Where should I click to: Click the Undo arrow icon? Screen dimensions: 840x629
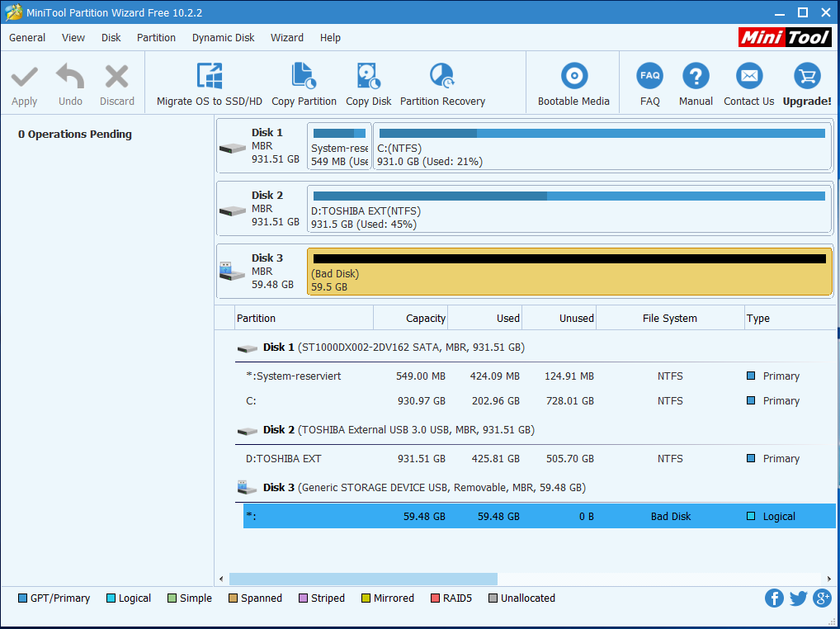click(70, 76)
